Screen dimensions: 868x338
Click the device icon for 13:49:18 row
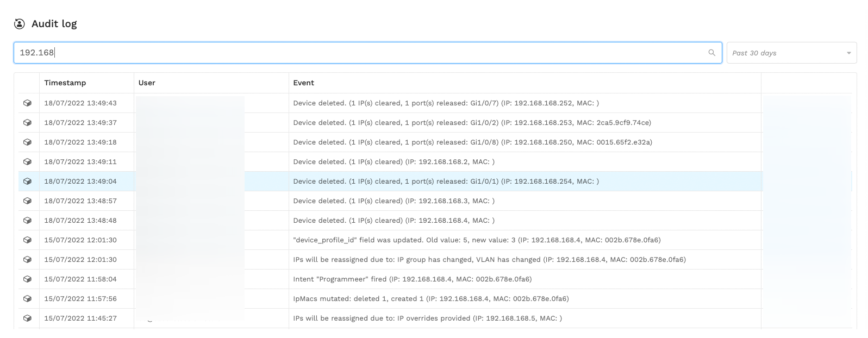[x=27, y=142]
